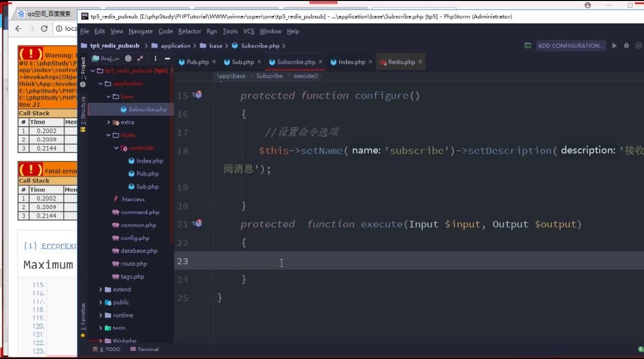Click the locate-file target icon in Project panel

(x=128, y=58)
